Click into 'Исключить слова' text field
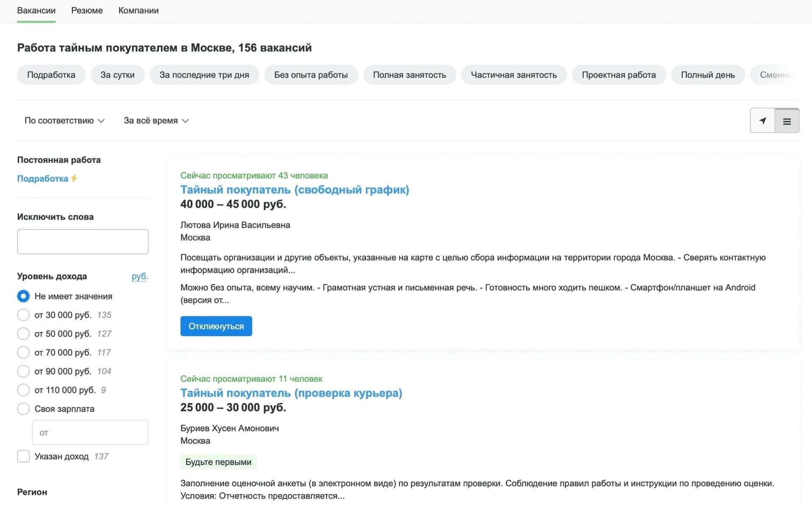Viewport: 812px width, 505px height. (82, 242)
